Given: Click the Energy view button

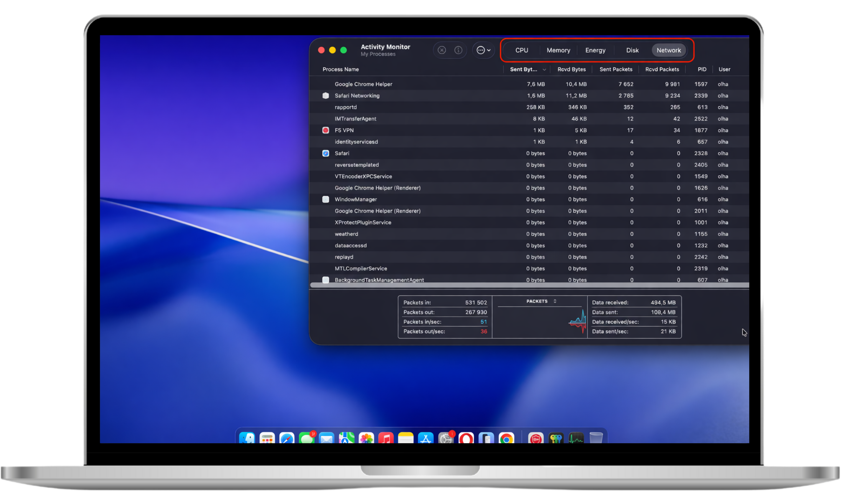Looking at the screenshot, I should pos(595,50).
